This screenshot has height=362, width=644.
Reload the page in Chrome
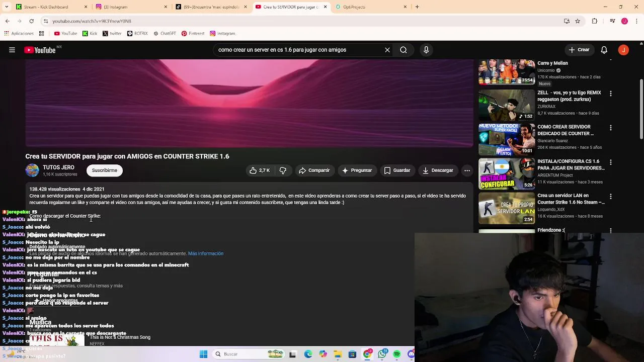pos(31,21)
